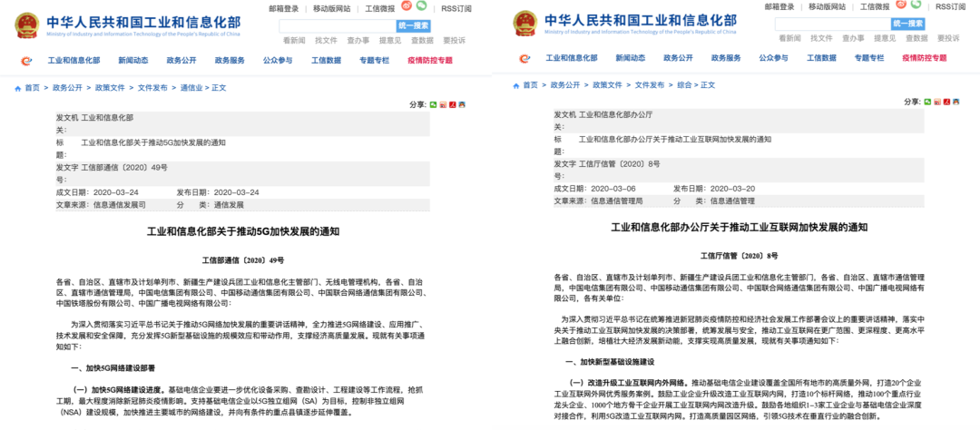Viewport: 980px width, 430px height.
Task: Open 专题专栏 in the right page nav bar
Action: 869,58
